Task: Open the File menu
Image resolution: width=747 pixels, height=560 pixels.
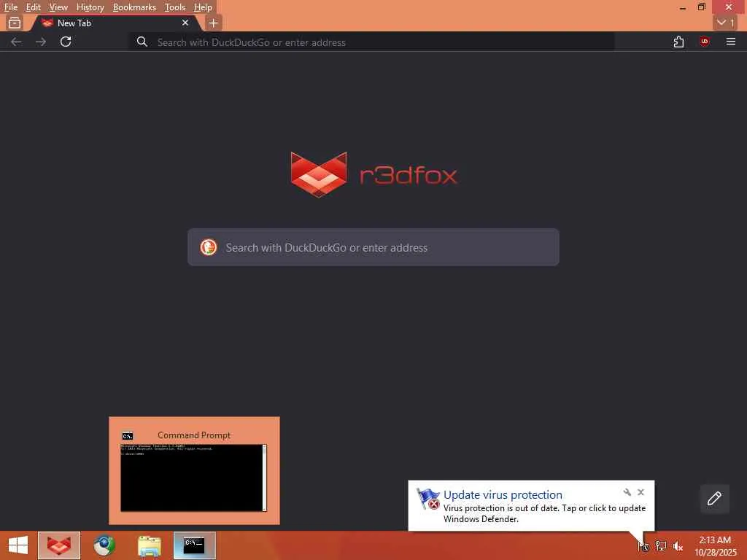Action: click(10, 7)
